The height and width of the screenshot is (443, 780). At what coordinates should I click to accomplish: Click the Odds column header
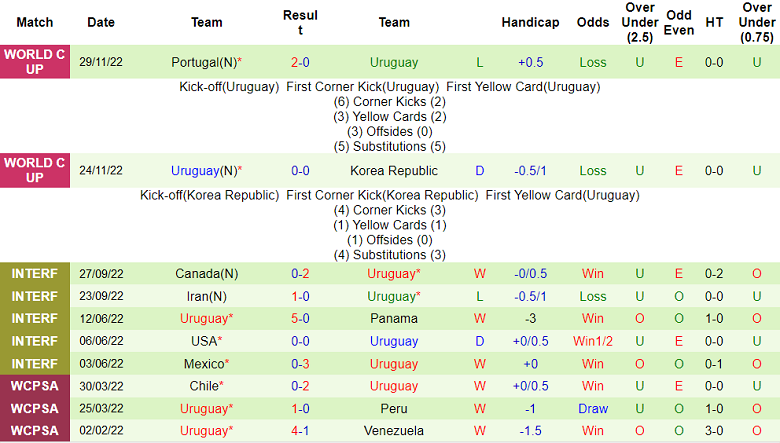click(592, 22)
